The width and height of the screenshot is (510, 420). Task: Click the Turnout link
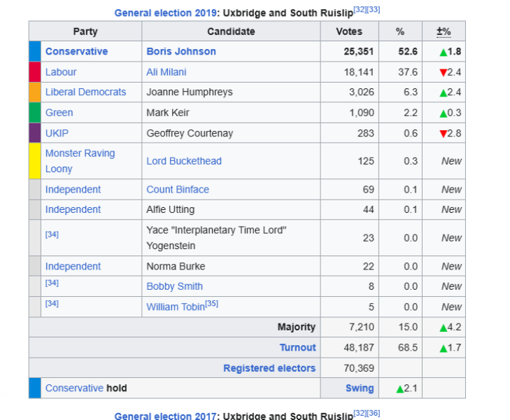(297, 348)
